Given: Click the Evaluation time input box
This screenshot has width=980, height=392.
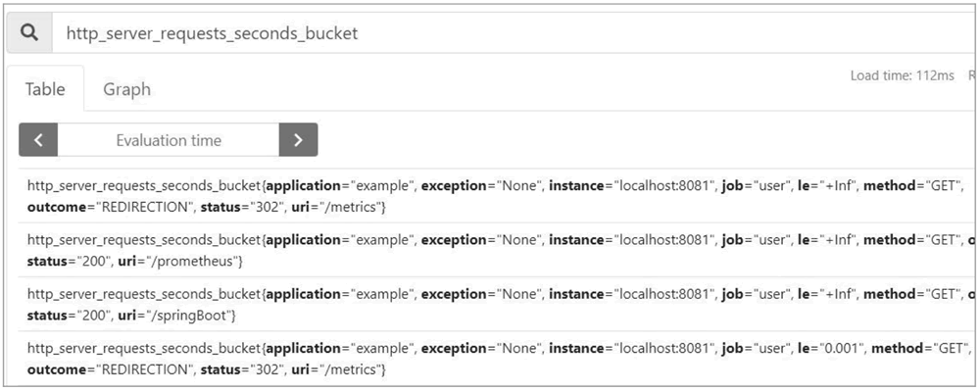Looking at the screenshot, I should 169,139.
